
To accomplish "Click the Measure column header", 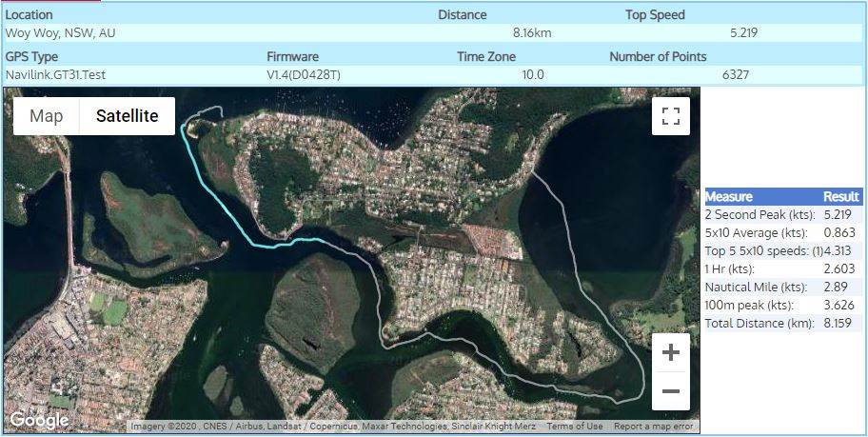I will pos(729,196).
